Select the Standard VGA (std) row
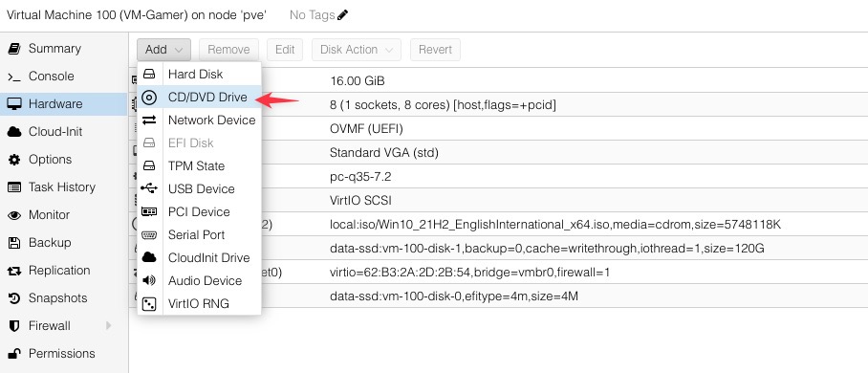The image size is (868, 373). [x=499, y=152]
